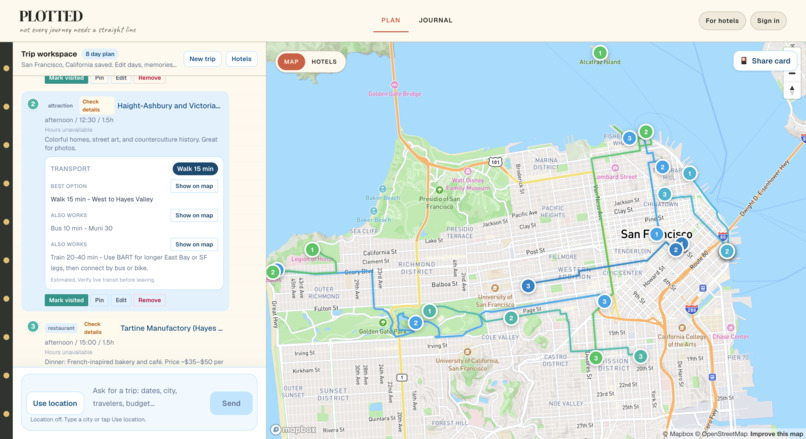The height and width of the screenshot is (439, 806).
Task: Click teal marker 3 in Mission District
Action: click(x=640, y=356)
